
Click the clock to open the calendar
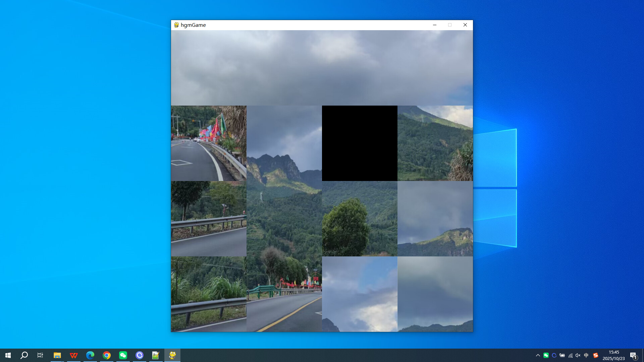click(614, 355)
